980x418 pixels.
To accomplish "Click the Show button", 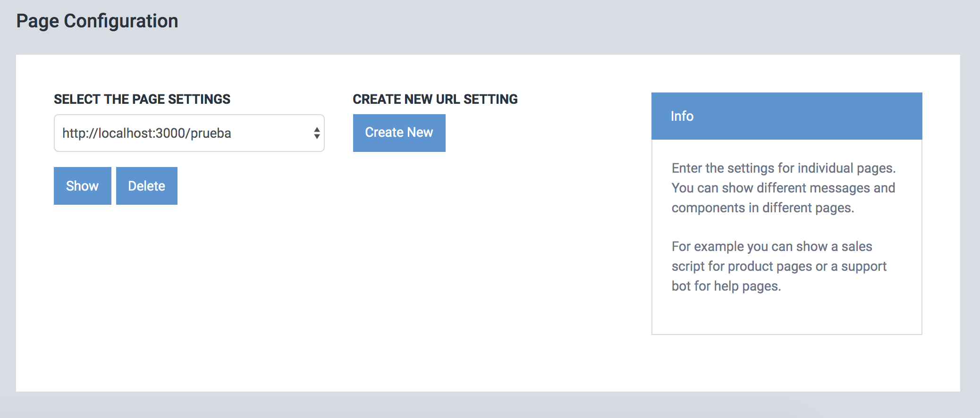I will click(83, 186).
